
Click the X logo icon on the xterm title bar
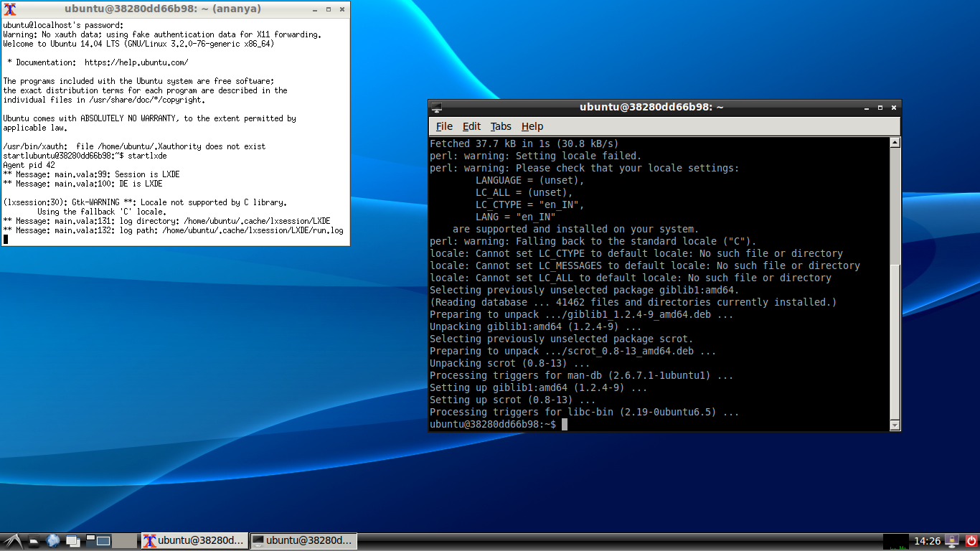(10, 9)
